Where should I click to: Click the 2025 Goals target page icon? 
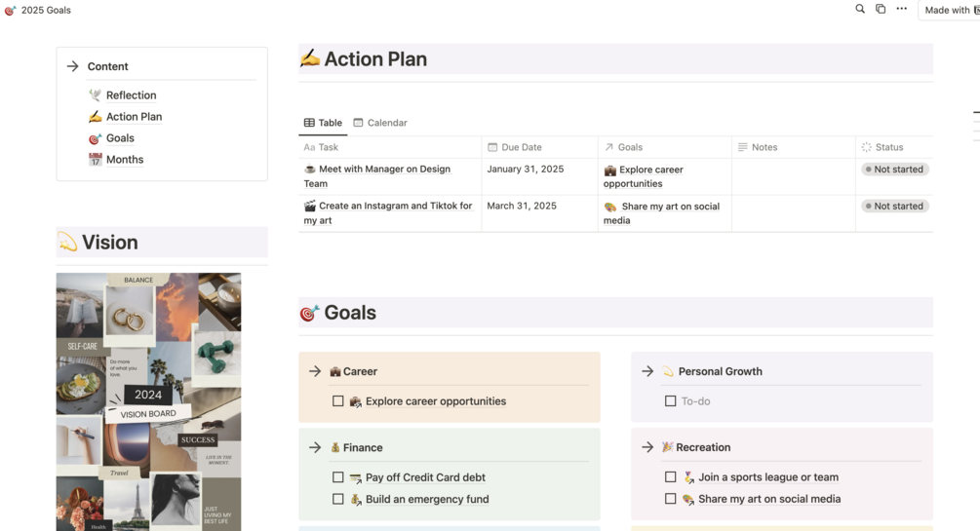pyautogui.click(x=10, y=10)
